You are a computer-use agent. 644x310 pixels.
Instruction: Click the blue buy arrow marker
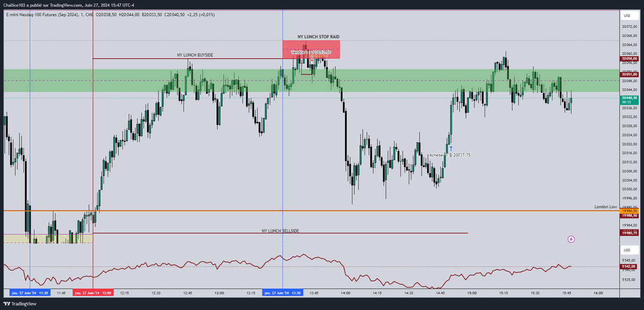[451, 148]
